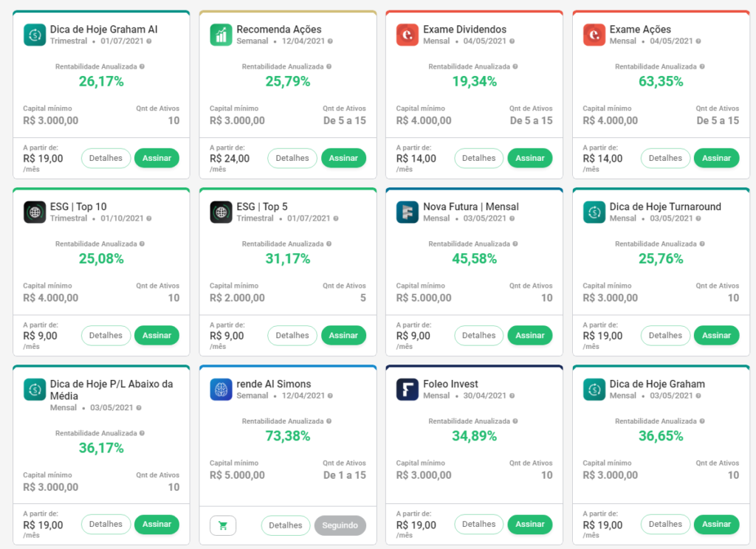This screenshot has width=756, height=549.
Task: Click the ESG Top 10 globe icon
Action: click(x=35, y=212)
